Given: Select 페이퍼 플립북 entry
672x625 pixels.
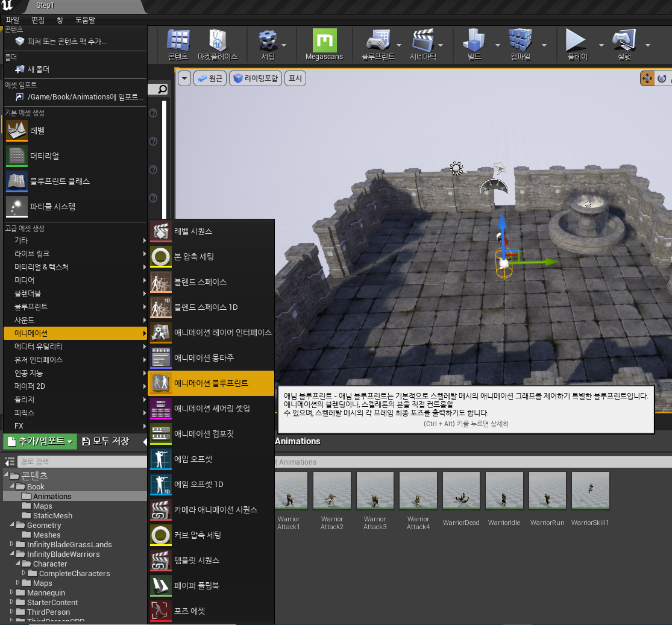Looking at the screenshot, I should click(212, 586).
